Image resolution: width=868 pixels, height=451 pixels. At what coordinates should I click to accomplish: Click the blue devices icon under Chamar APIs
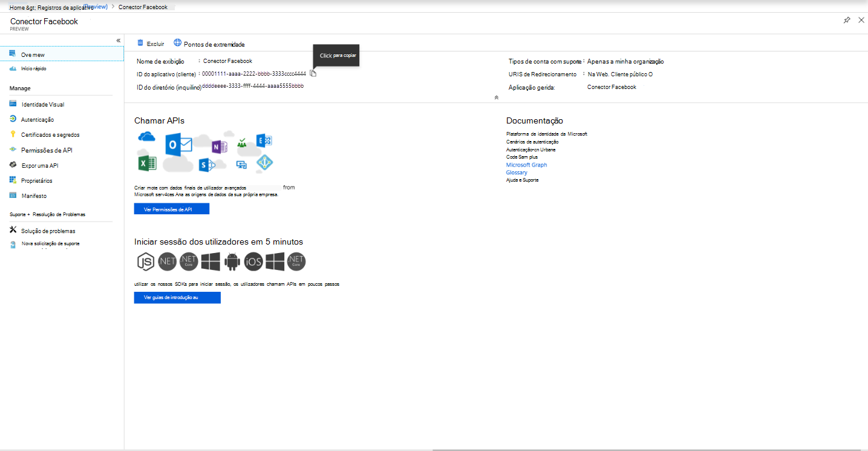click(242, 164)
